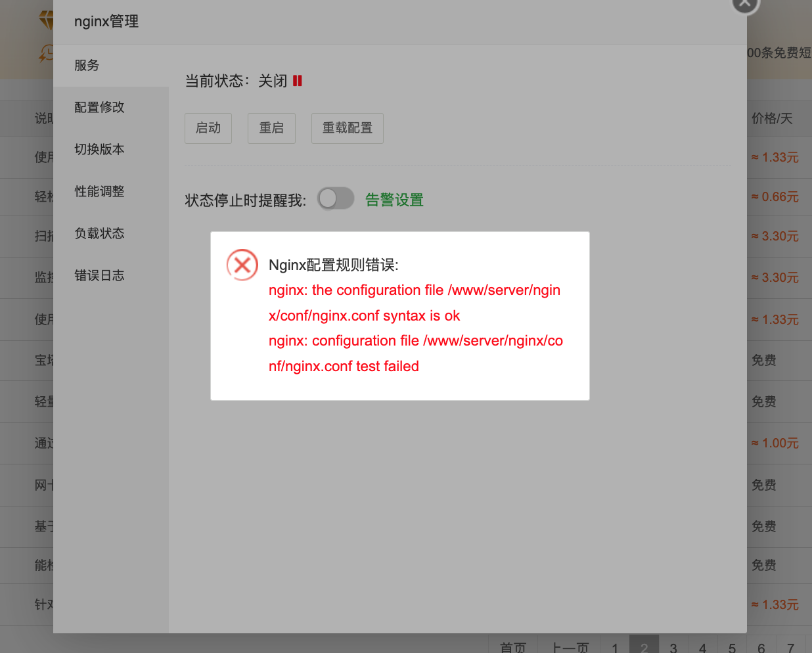
Task: Close the nginx管理 dialog
Action: (745, 3)
